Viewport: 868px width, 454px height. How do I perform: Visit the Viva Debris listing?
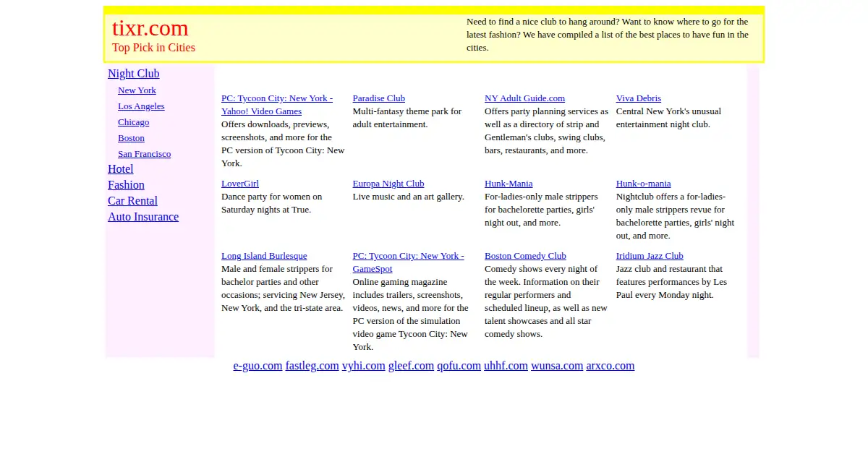pyautogui.click(x=638, y=98)
